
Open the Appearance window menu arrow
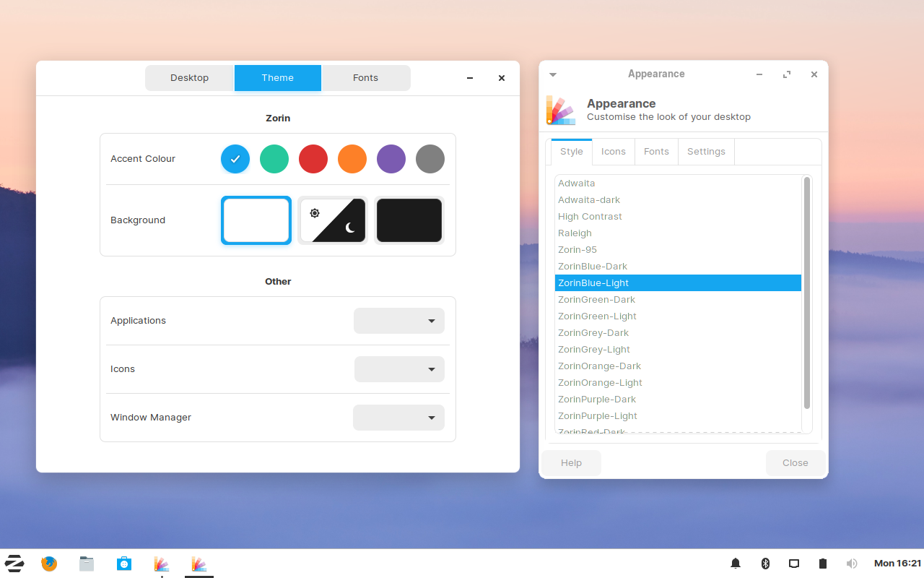tap(553, 74)
